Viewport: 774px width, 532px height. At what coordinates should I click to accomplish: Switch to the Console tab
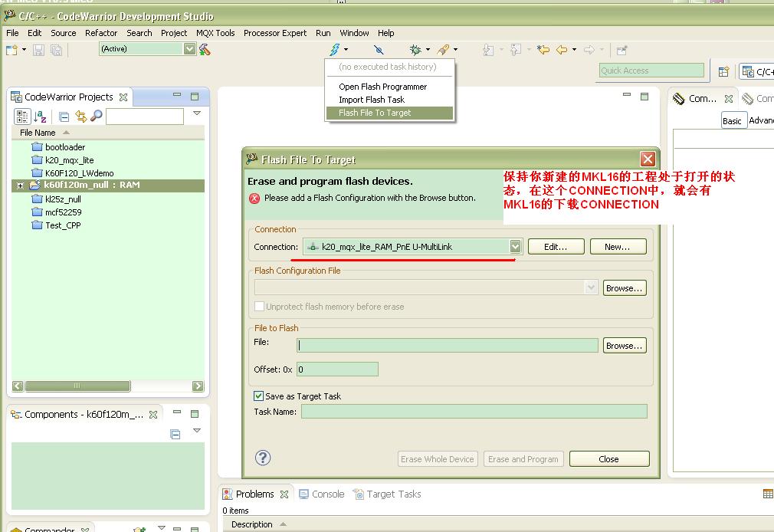point(322,494)
